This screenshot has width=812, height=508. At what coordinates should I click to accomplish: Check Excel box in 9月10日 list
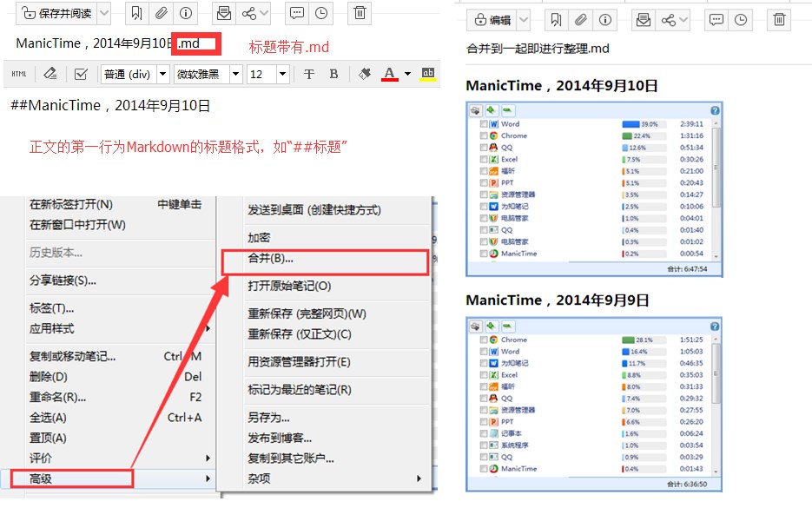click(x=483, y=160)
